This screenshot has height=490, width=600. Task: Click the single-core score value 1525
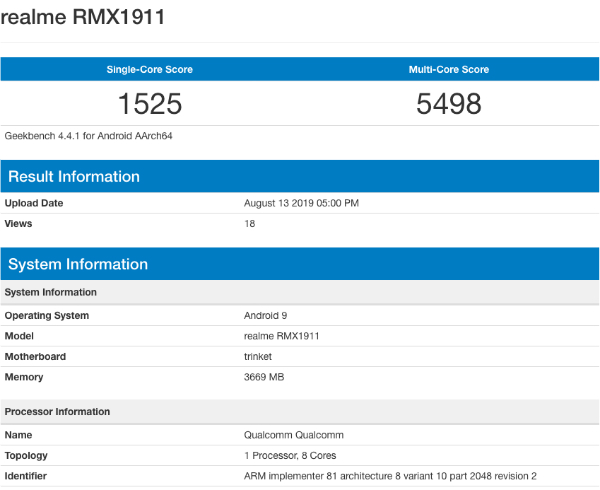150,104
